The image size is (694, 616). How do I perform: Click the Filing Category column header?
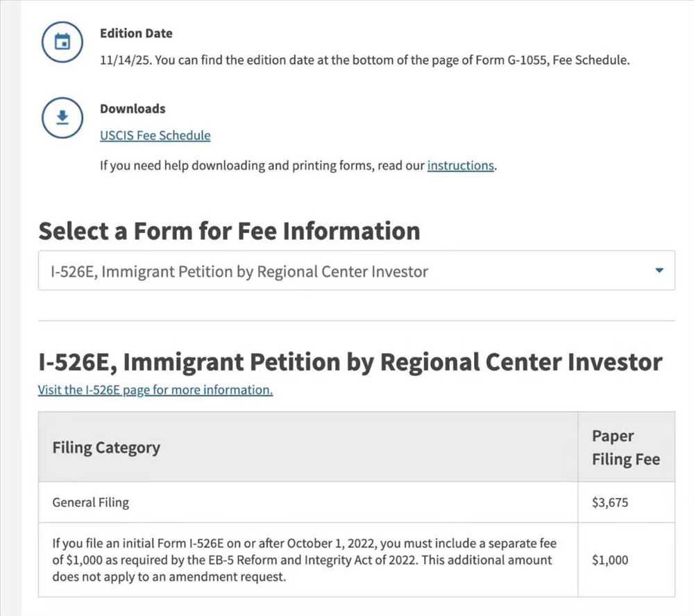click(x=106, y=447)
